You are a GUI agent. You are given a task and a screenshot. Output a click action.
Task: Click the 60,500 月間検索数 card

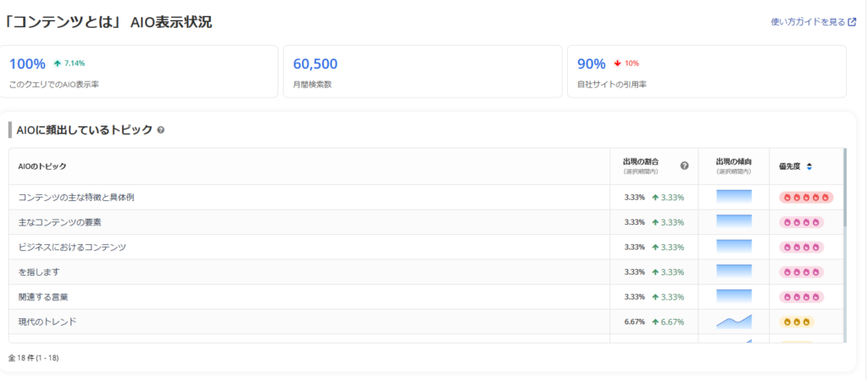421,72
